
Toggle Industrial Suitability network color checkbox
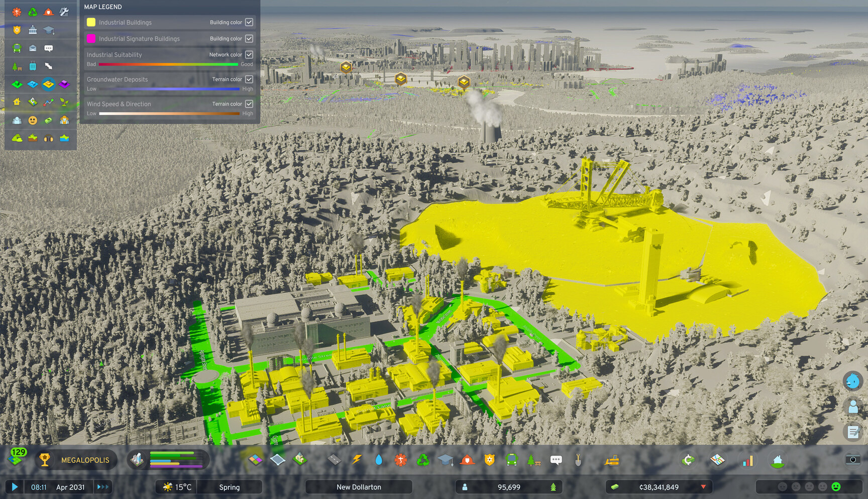coord(249,54)
